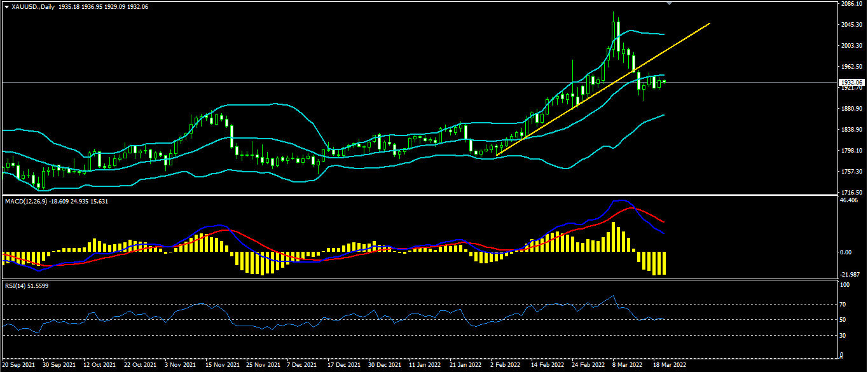Click the MACD scale value 46.406
The height and width of the screenshot is (372, 868).
[x=849, y=200]
